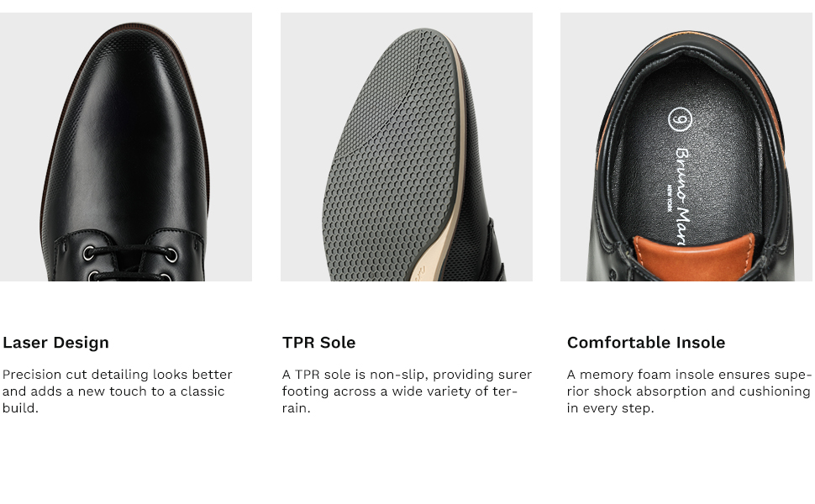Click the top right silver shoelace eyelet
Screen dimensions: 815x504
click(x=171, y=255)
